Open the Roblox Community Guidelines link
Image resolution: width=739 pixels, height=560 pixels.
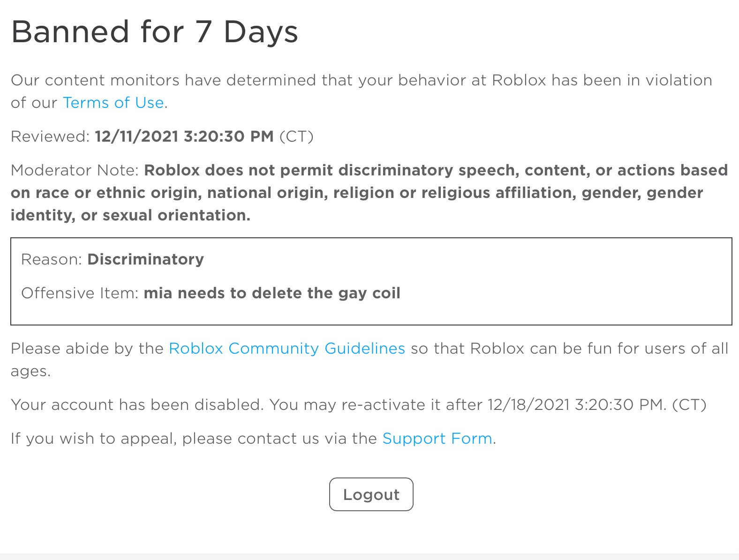click(287, 348)
